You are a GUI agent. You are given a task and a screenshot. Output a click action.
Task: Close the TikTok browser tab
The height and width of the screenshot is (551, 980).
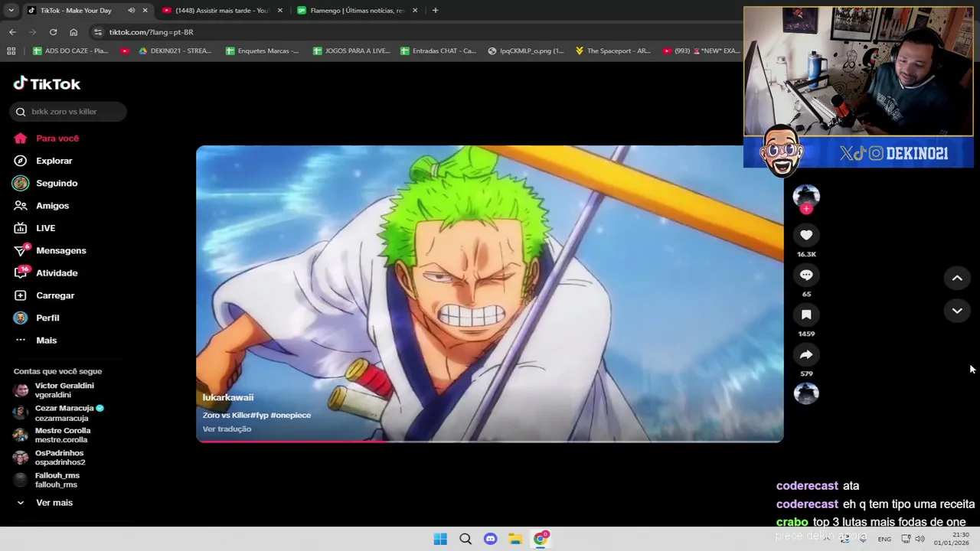click(x=145, y=11)
